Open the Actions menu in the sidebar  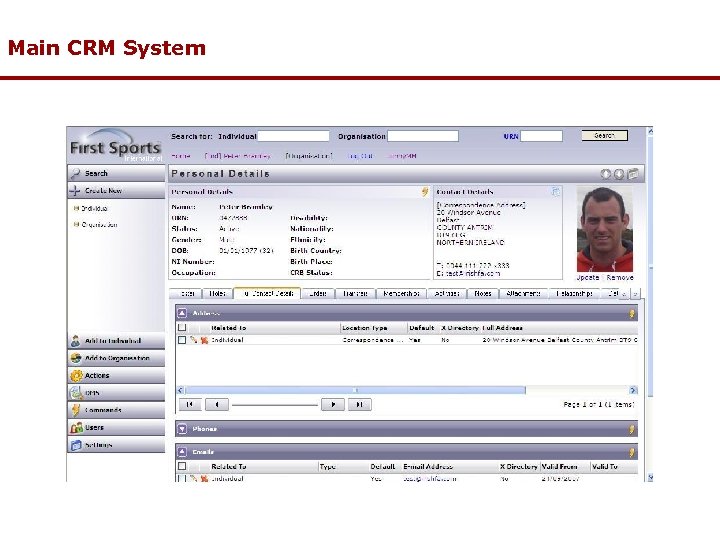[x=116, y=376]
